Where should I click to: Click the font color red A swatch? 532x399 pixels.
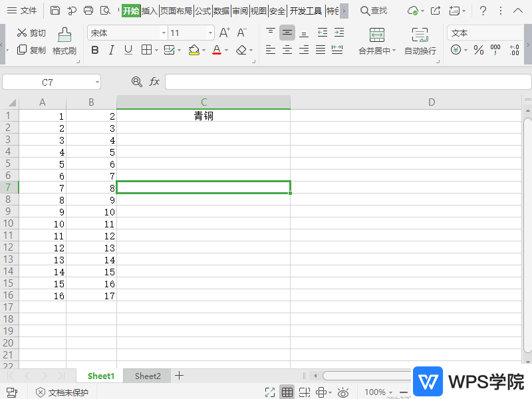click(215, 50)
